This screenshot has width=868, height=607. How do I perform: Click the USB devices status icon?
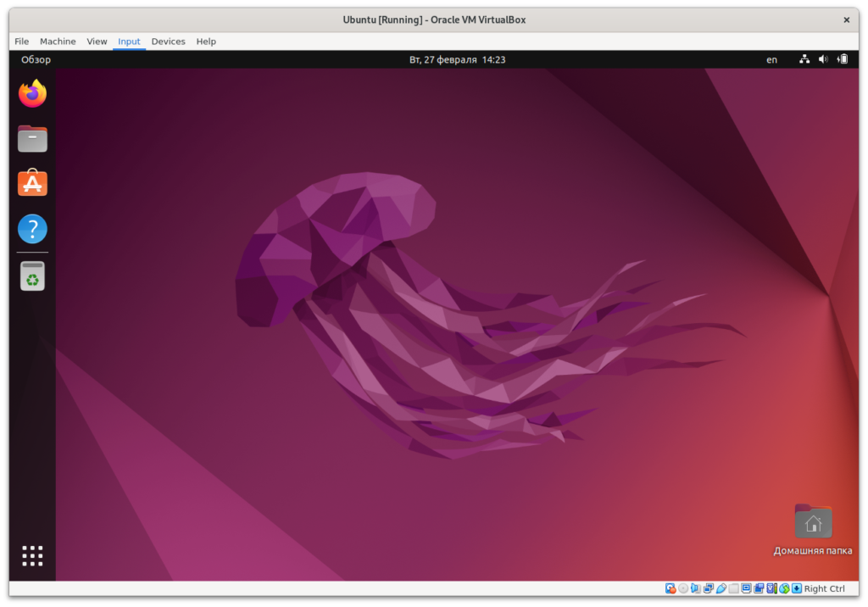click(x=721, y=588)
